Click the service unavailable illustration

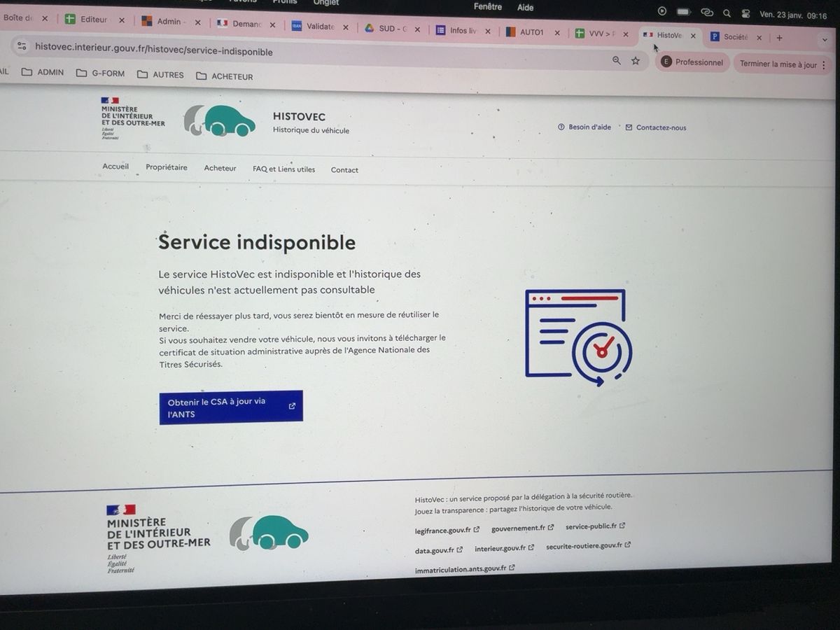click(578, 337)
